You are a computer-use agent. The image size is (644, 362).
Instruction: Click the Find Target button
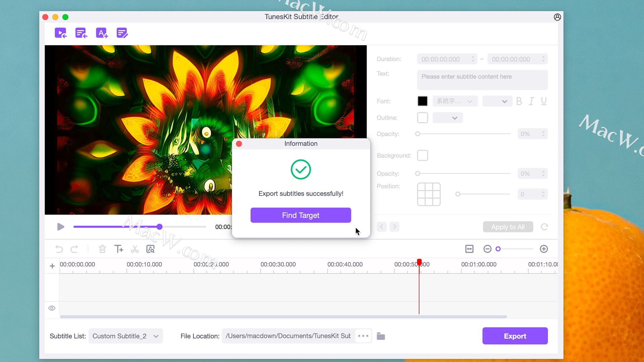point(301,215)
